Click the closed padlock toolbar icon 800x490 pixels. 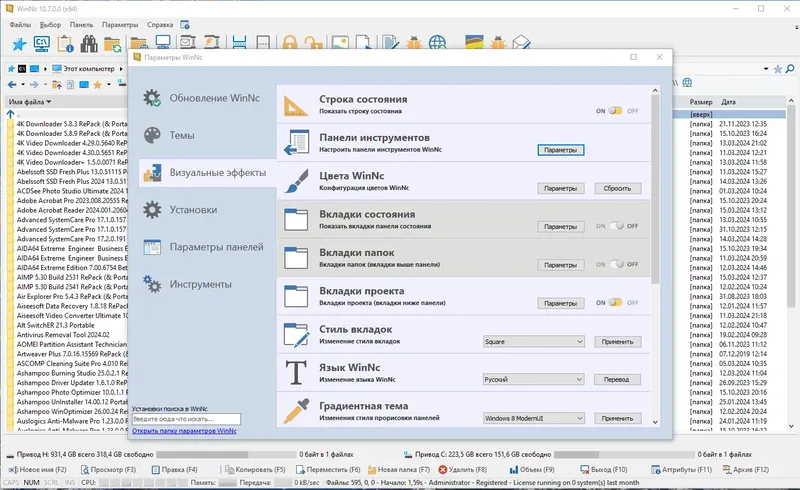pos(289,43)
